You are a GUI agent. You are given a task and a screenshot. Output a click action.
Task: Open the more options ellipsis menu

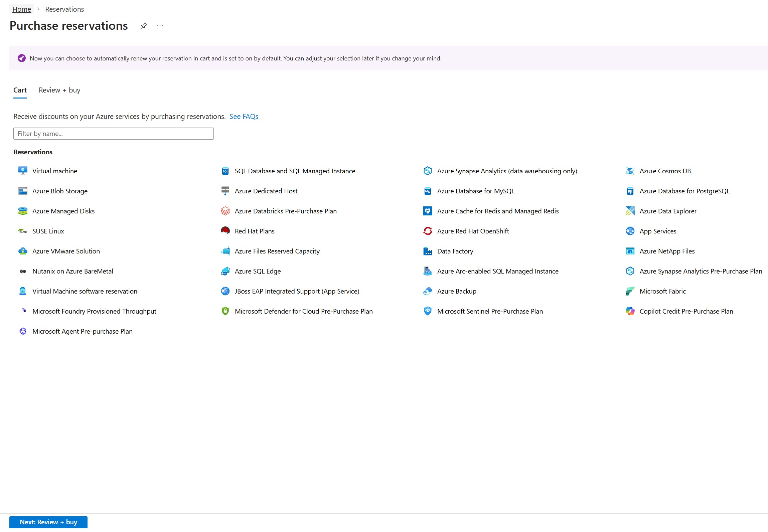click(160, 26)
